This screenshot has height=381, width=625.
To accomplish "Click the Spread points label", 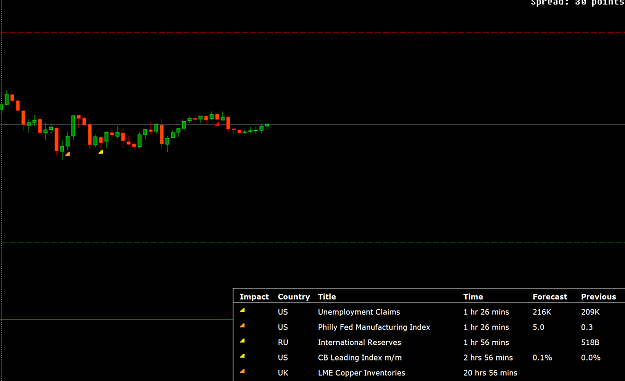I will pos(578,3).
